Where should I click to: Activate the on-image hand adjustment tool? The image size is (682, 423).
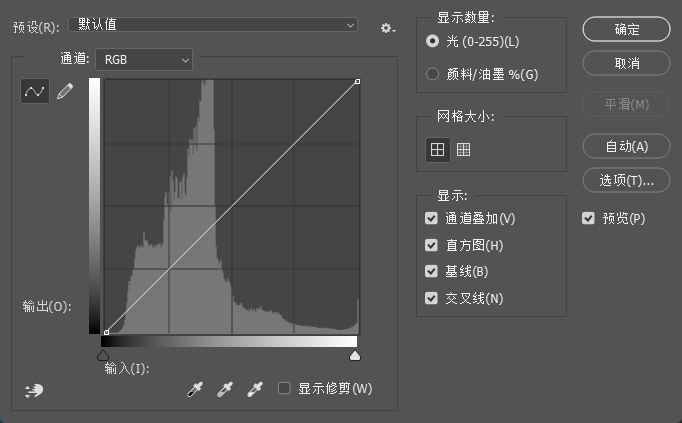pyautogui.click(x=34, y=390)
